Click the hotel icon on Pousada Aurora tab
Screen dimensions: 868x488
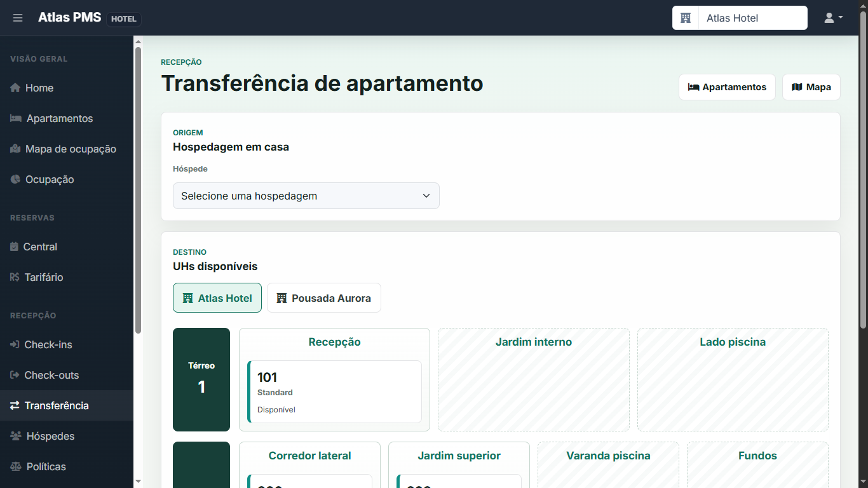point(281,298)
